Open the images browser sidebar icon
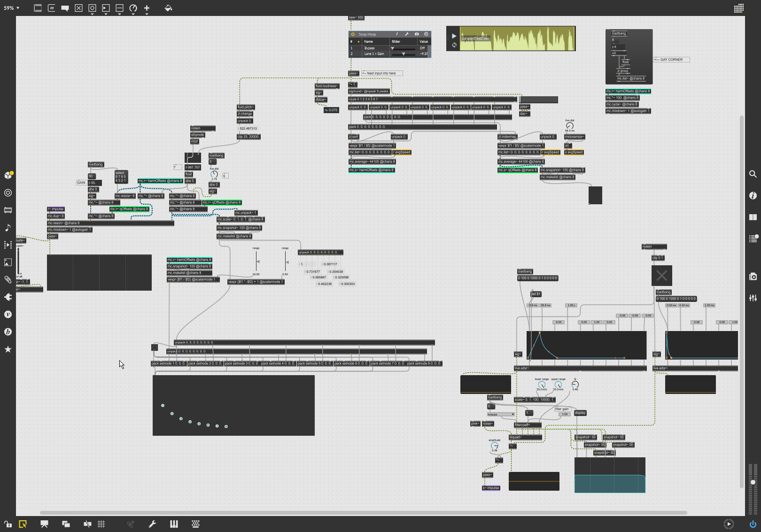This screenshot has height=532, width=761. pos(8,262)
